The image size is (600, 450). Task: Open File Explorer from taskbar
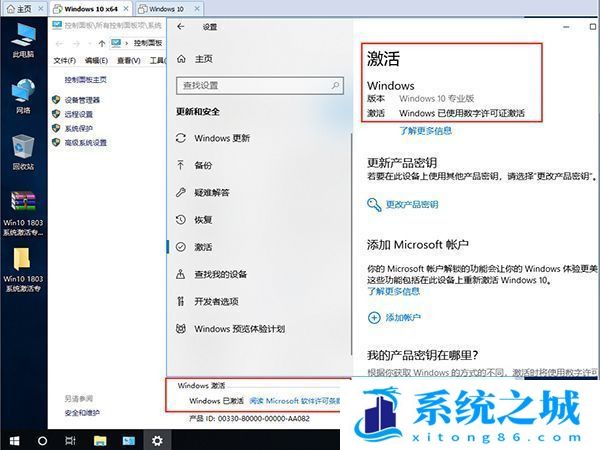[100, 440]
